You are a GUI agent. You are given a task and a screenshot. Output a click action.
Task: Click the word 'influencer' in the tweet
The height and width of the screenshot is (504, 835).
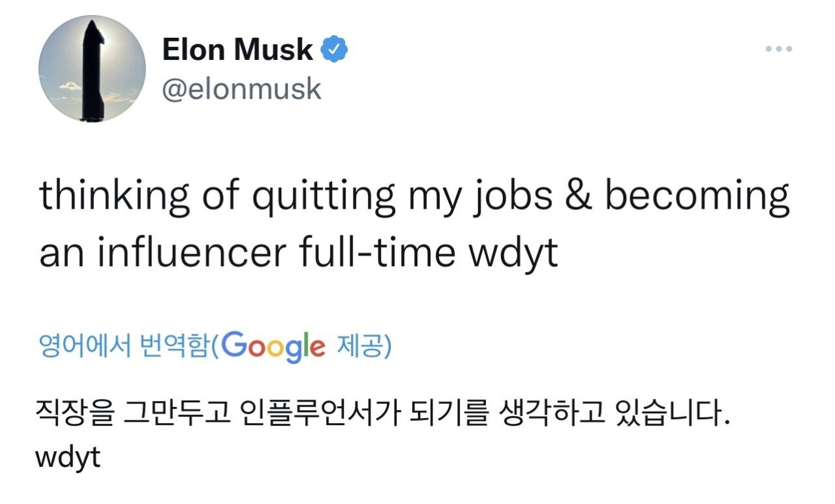(x=192, y=254)
